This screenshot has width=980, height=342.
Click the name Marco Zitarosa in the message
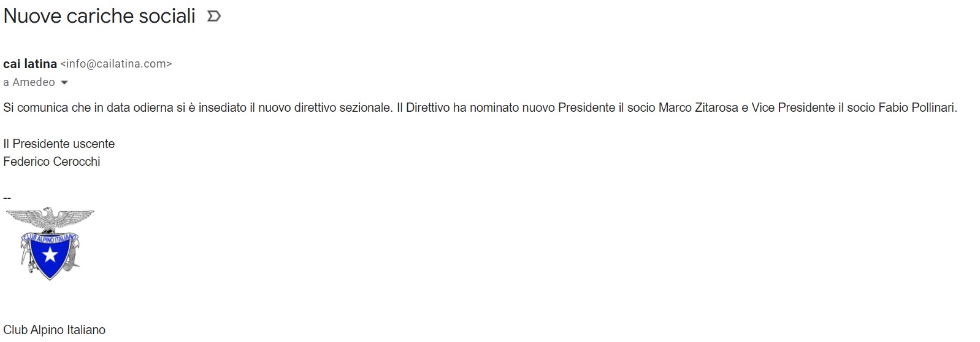point(699,107)
